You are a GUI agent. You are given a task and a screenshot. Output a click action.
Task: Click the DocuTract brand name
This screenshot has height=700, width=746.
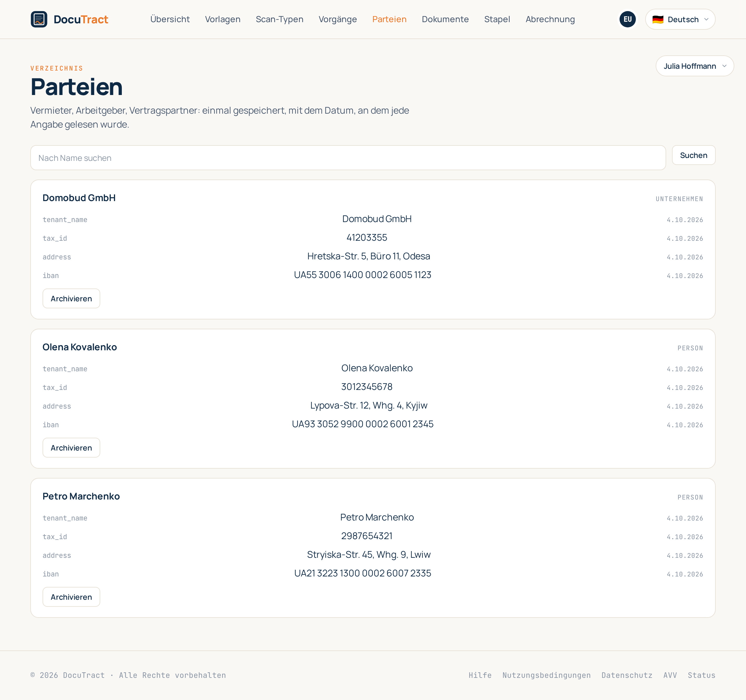click(x=81, y=19)
